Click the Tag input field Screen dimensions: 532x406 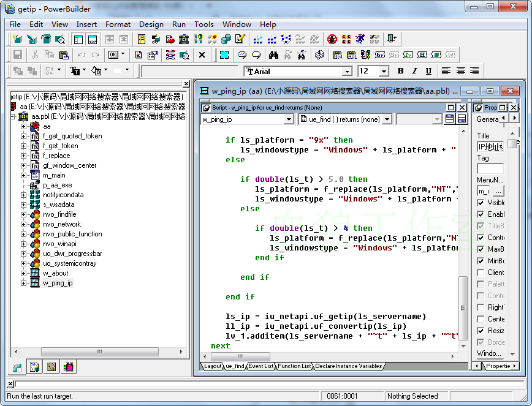coord(490,168)
